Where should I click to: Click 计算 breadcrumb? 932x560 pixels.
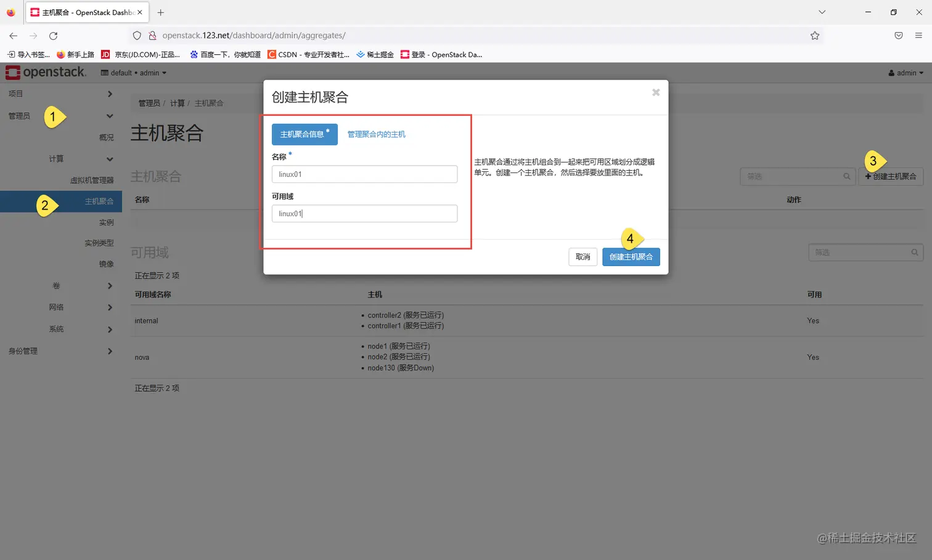(x=177, y=103)
